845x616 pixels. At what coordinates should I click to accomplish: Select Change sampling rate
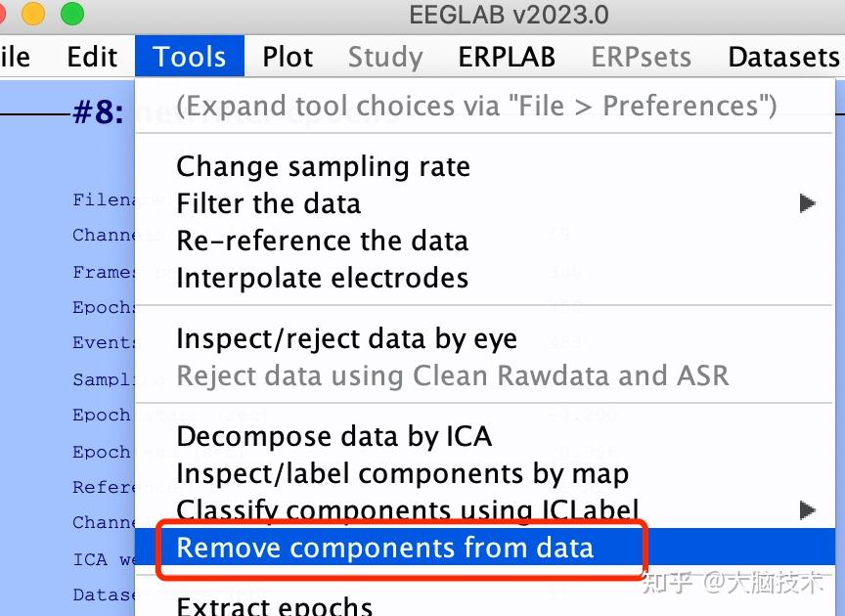pos(323,166)
